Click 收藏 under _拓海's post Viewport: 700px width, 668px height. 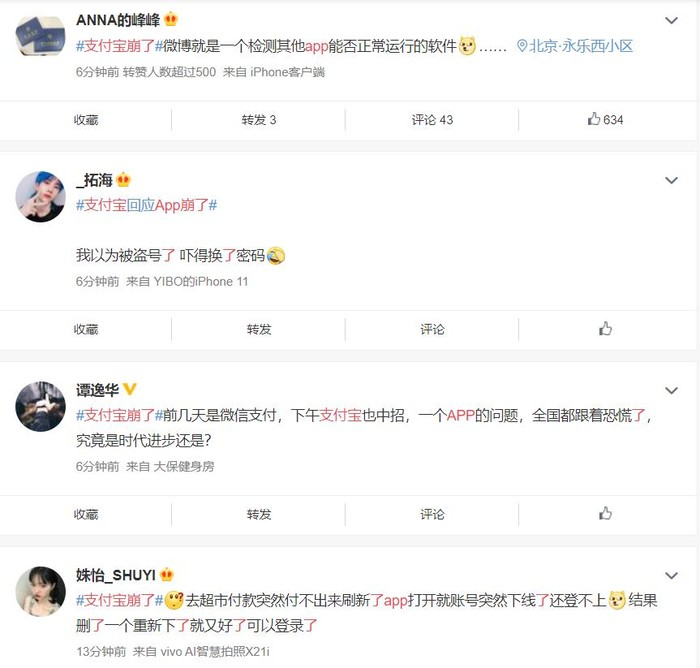point(86,329)
